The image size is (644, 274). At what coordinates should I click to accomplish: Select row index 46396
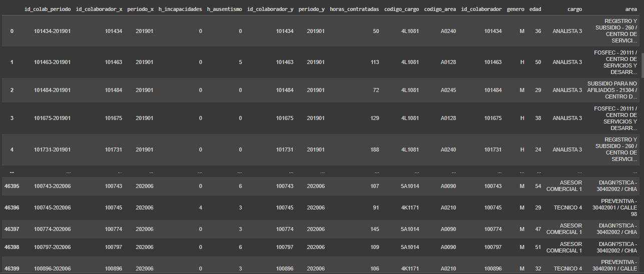(x=12, y=207)
